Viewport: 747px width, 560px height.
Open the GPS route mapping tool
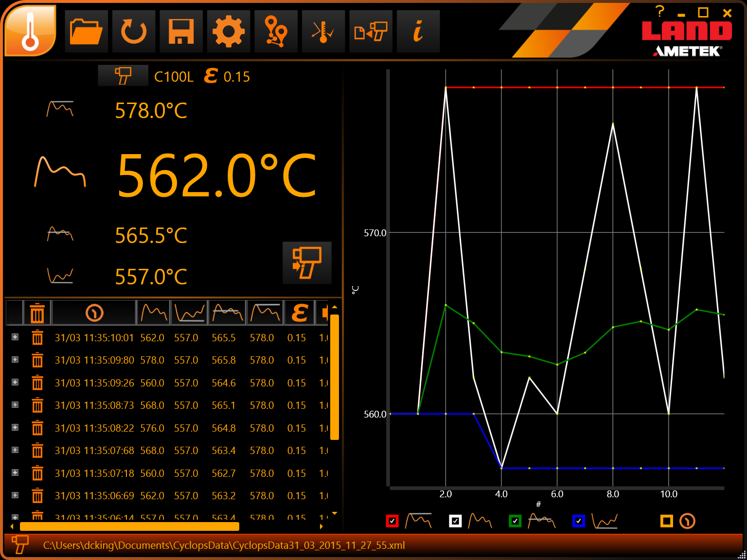click(276, 31)
